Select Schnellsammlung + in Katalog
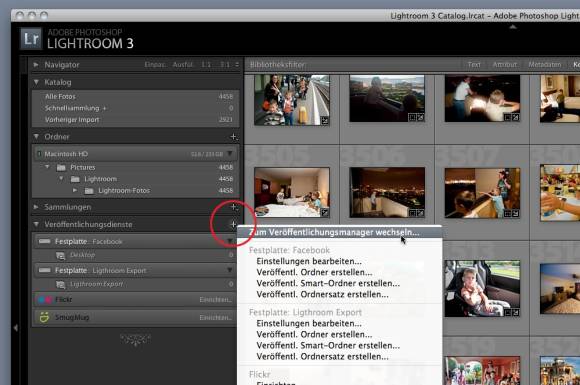The width and height of the screenshot is (580, 385). tap(135, 108)
